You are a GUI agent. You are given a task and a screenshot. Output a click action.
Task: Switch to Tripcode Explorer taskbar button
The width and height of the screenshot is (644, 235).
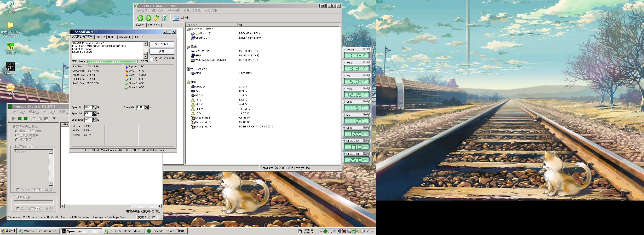tap(166, 231)
